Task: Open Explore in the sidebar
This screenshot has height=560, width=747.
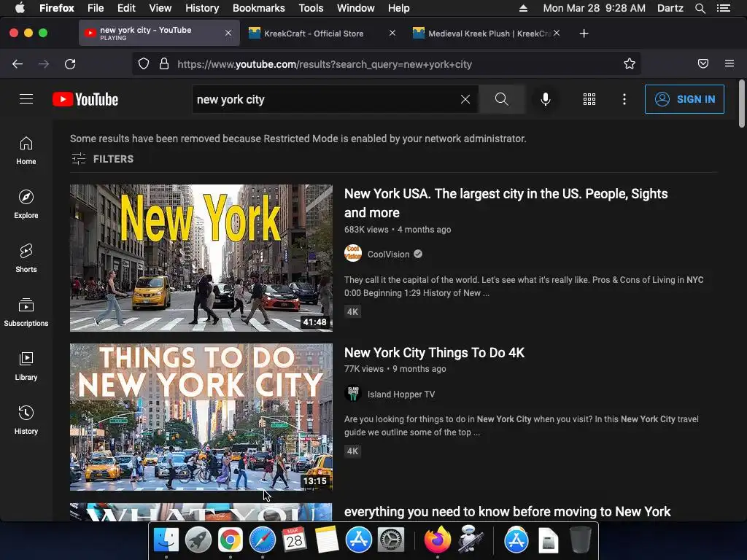Action: click(26, 204)
